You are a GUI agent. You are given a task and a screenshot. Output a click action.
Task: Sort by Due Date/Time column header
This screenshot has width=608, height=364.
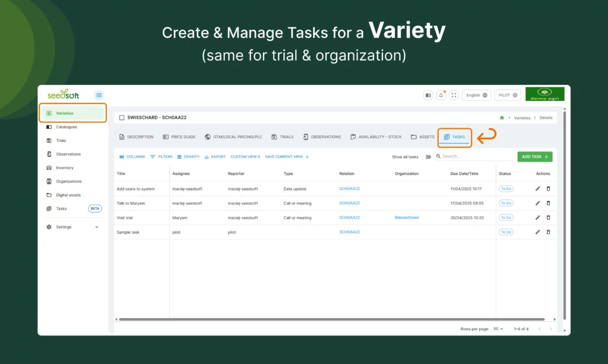[464, 173]
